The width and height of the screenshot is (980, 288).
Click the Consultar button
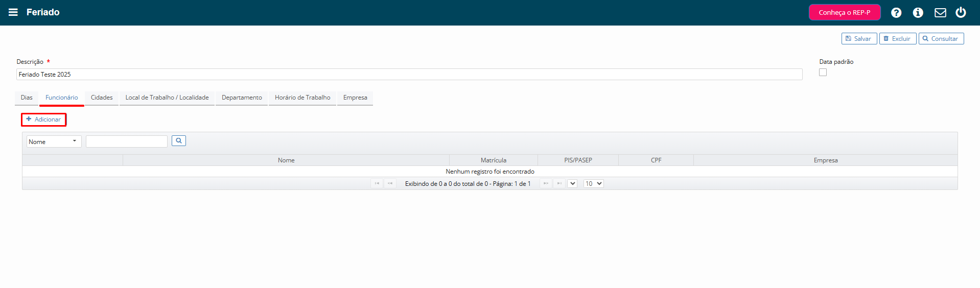coord(941,39)
